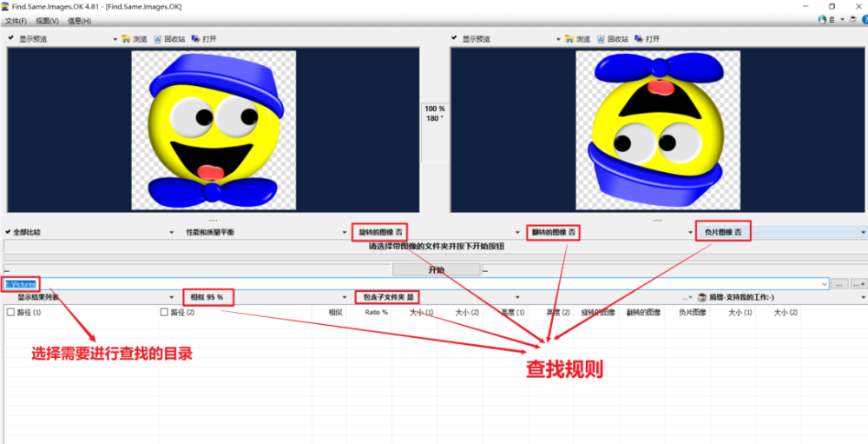Click browse folder icon in right preview toolbar

pyautogui.click(x=569, y=39)
